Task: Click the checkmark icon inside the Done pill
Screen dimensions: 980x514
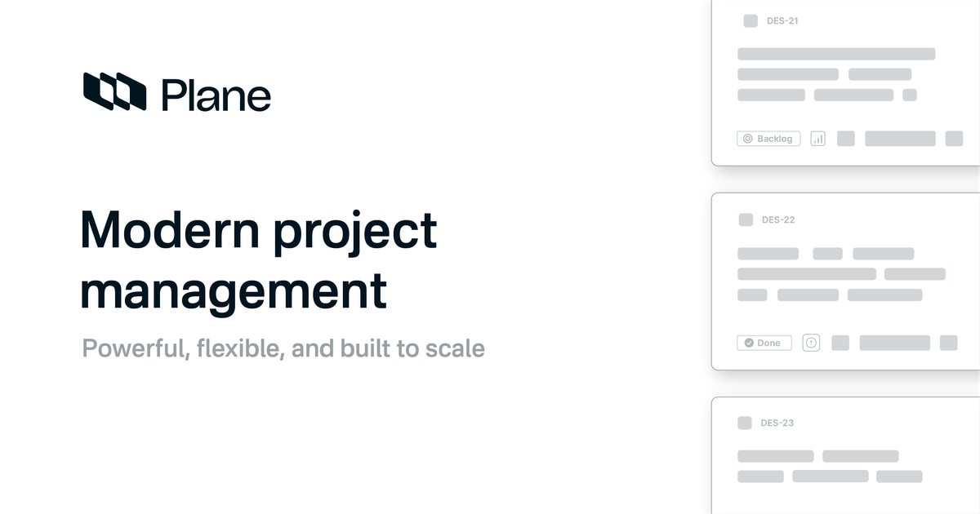Action: (747, 343)
